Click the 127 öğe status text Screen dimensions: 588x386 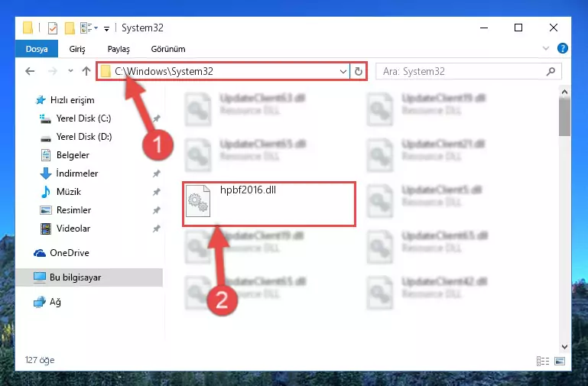click(39, 360)
